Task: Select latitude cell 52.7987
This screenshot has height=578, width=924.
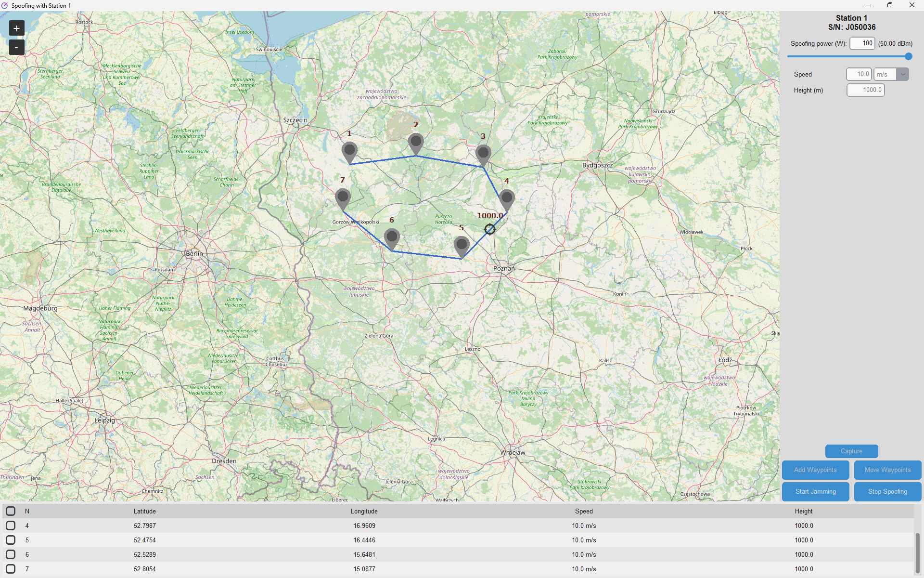Action: click(145, 525)
